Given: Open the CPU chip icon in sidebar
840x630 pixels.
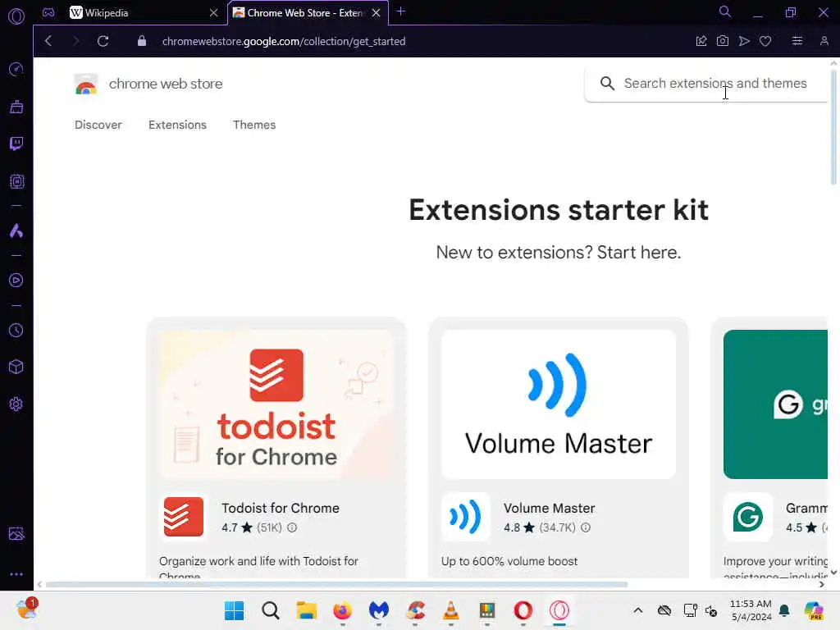Looking at the screenshot, I should coord(16,181).
